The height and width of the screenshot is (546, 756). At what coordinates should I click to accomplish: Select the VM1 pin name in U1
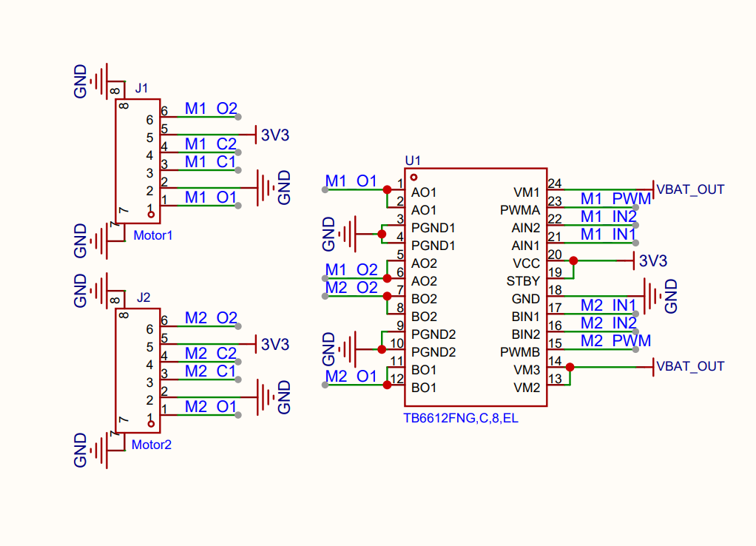coord(527,192)
